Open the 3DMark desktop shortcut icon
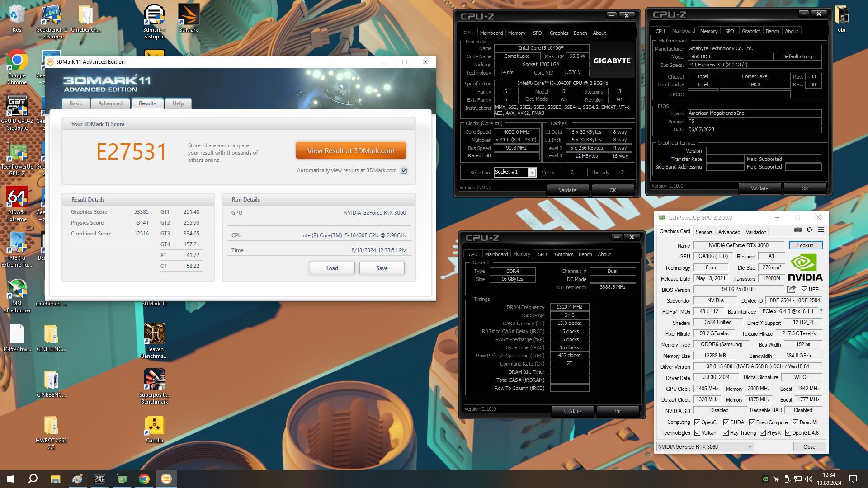This screenshot has height=488, width=868. click(x=189, y=18)
